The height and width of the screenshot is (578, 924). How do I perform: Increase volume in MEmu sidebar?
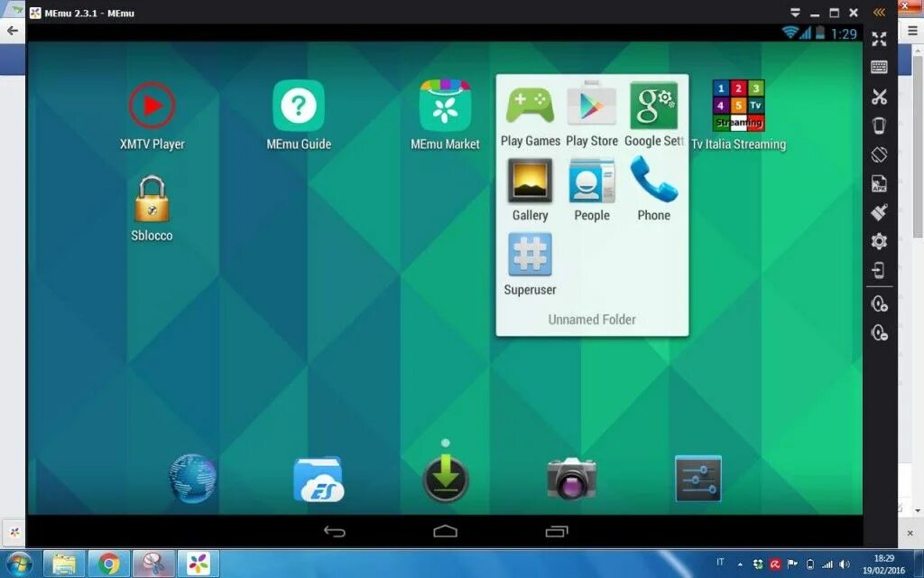[x=879, y=303]
